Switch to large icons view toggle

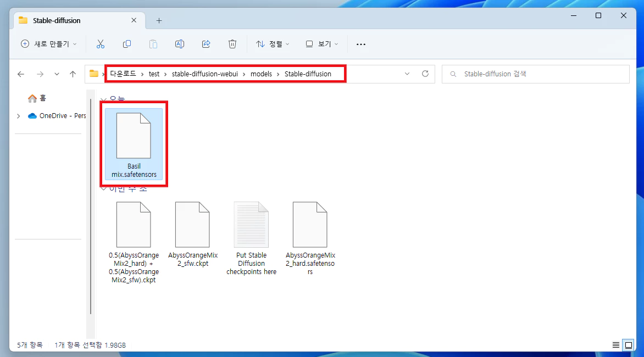[629, 345]
